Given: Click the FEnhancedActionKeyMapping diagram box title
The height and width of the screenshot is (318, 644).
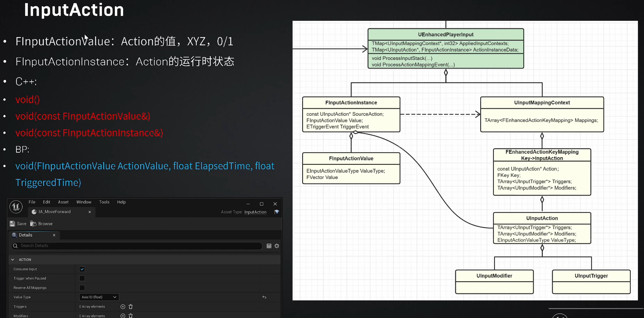Looking at the screenshot, I should 542,155.
